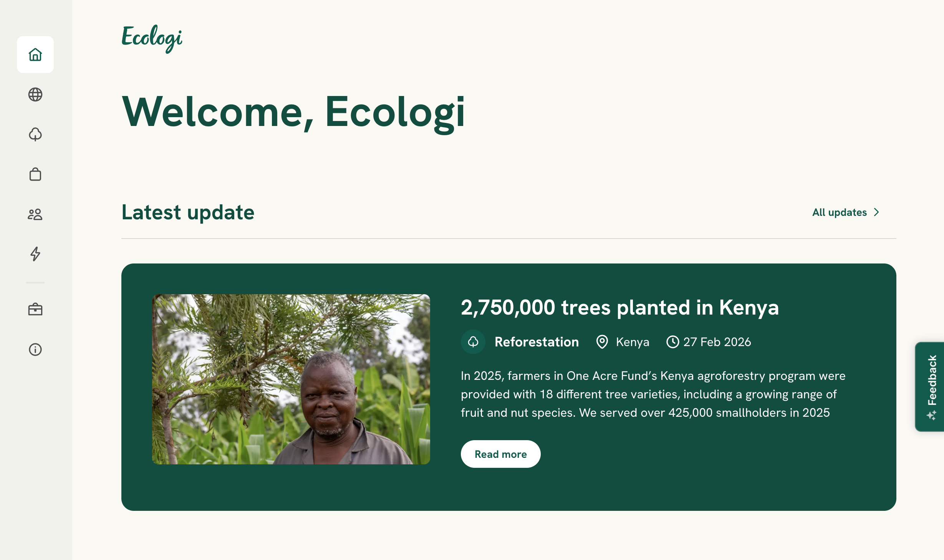Image resolution: width=944 pixels, height=560 pixels.
Task: Open the All updates link
Action: 840,212
